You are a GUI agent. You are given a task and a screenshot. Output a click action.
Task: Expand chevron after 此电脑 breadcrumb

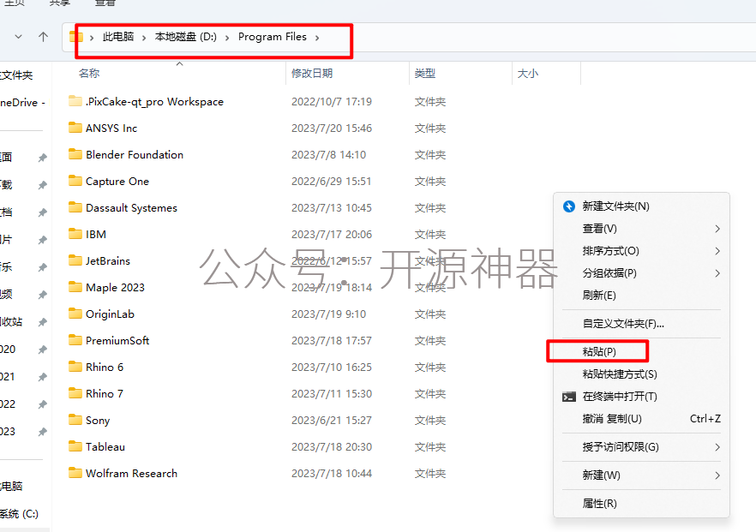pos(144,38)
